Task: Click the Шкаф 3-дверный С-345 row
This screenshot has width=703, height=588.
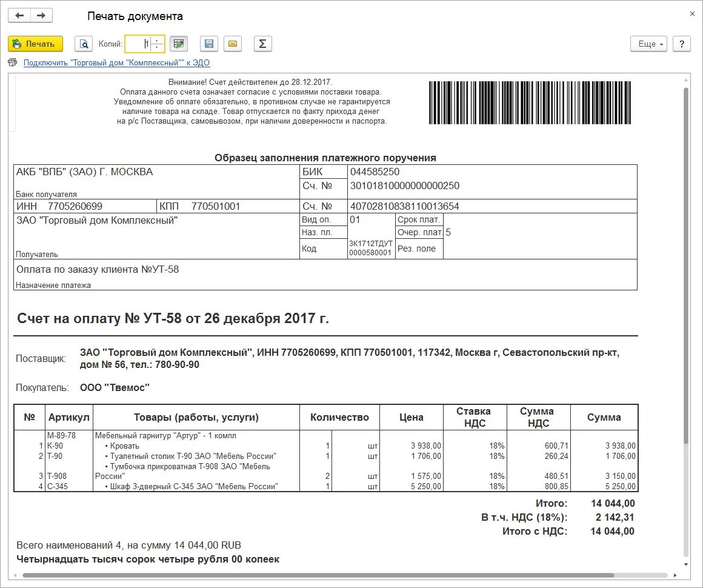Action: pos(325,486)
